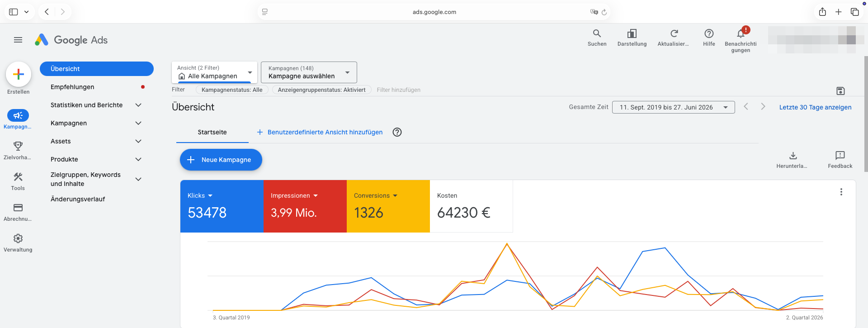Screen dimensions: 868x328
Task: Switch to the Startseite tab
Action: (x=212, y=132)
